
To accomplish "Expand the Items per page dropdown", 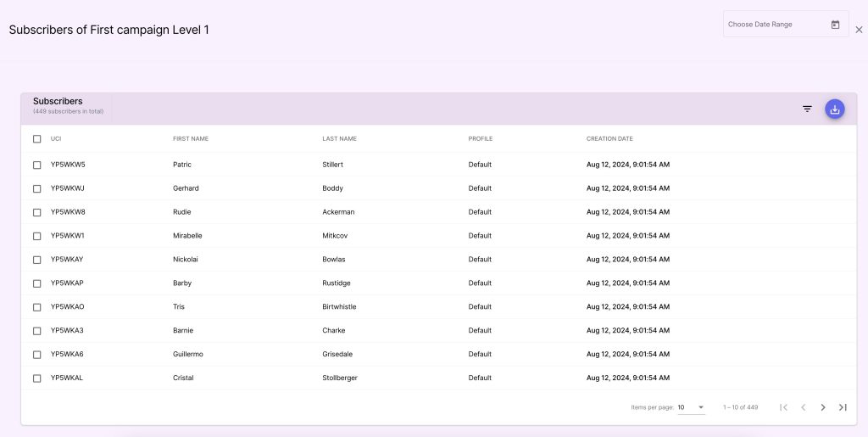I will (x=691, y=407).
